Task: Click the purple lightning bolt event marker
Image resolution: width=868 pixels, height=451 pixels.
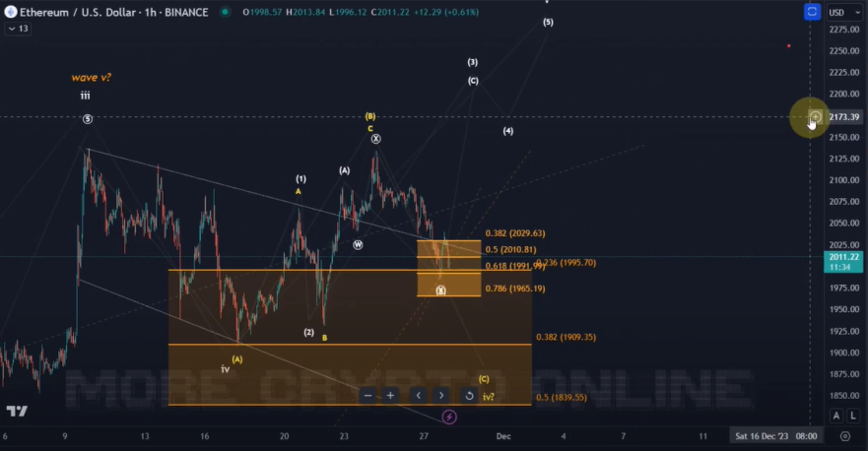Action: (449, 417)
